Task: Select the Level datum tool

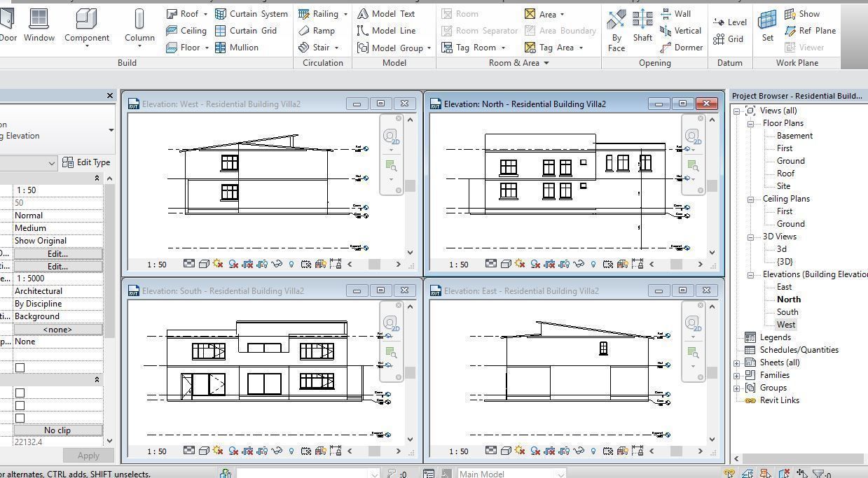Action: [730, 22]
